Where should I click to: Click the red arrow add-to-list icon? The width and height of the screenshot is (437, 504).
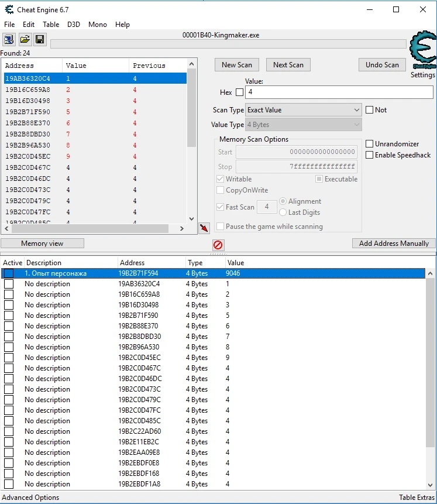tap(204, 228)
